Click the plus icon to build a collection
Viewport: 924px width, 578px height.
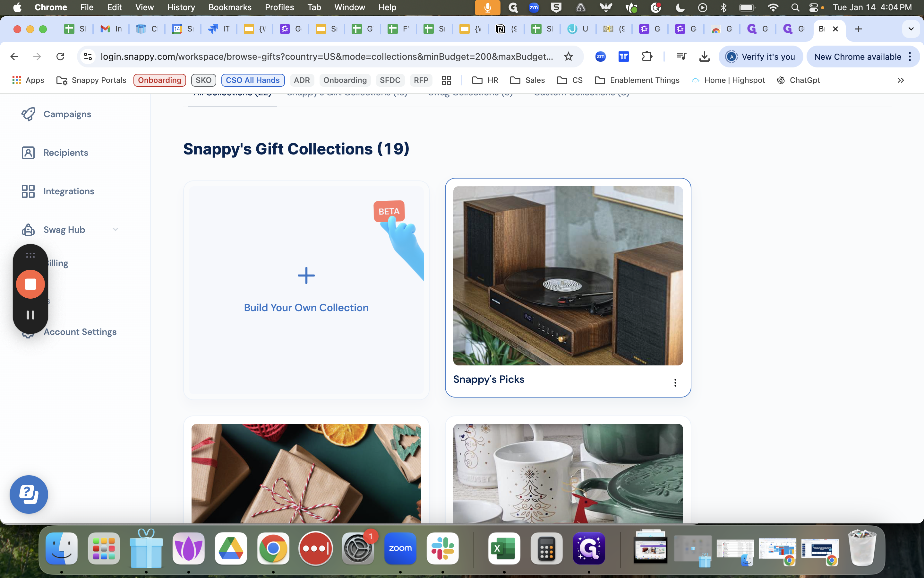click(x=306, y=276)
